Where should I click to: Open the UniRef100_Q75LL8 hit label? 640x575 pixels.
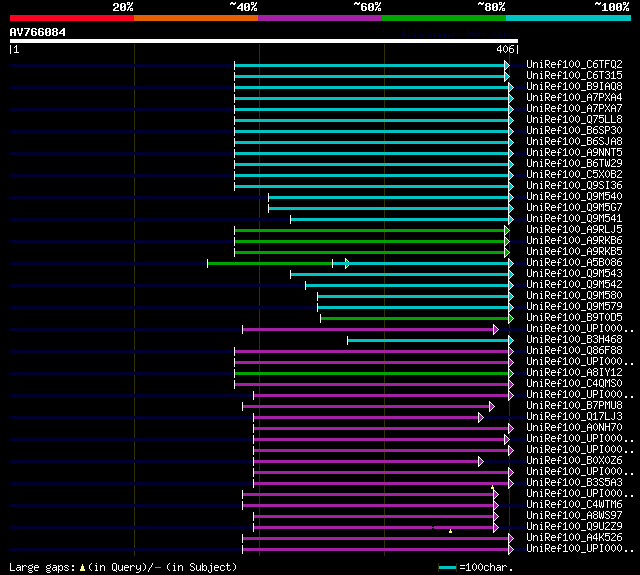coord(574,120)
